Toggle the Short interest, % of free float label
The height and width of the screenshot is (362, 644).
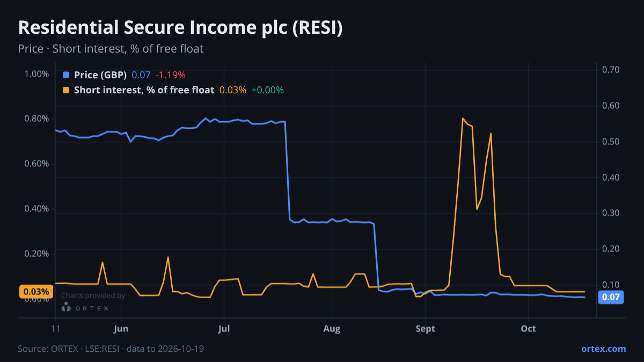click(144, 90)
